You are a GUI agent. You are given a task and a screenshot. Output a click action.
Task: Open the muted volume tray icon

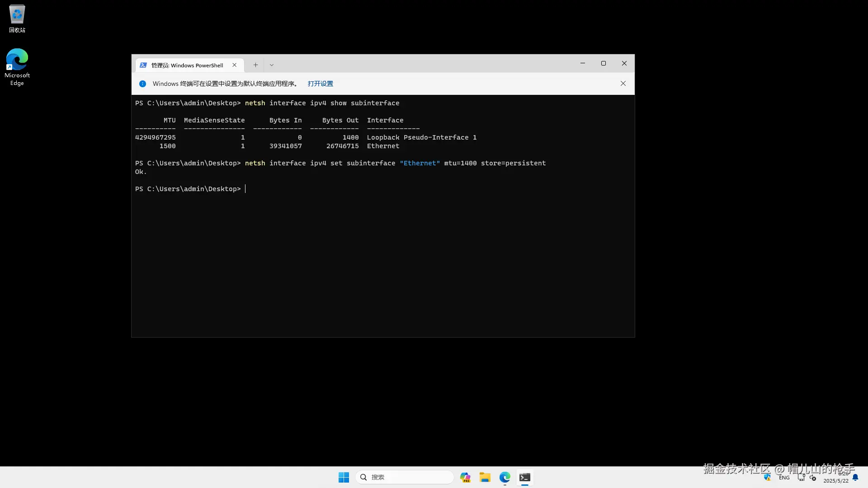coord(813,478)
